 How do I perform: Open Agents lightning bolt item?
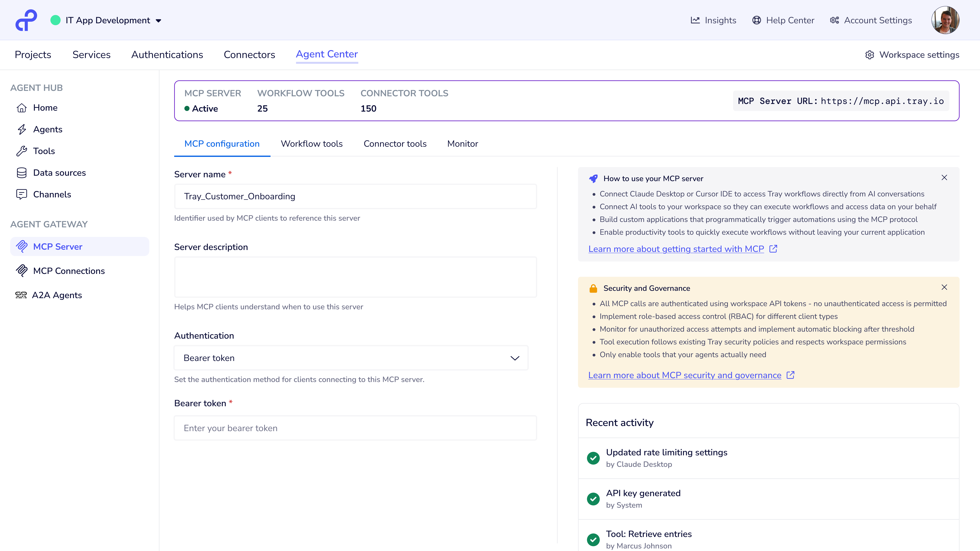tap(47, 129)
